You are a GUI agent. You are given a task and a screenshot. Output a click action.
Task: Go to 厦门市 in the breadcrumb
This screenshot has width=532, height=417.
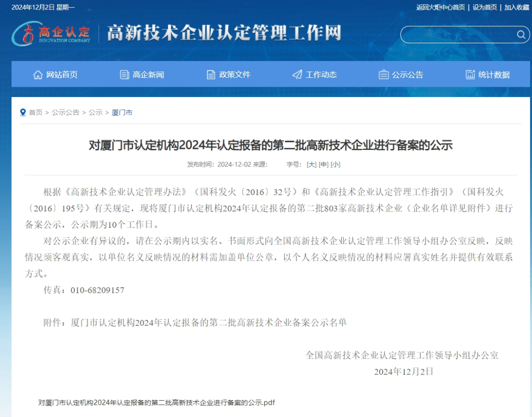point(122,112)
